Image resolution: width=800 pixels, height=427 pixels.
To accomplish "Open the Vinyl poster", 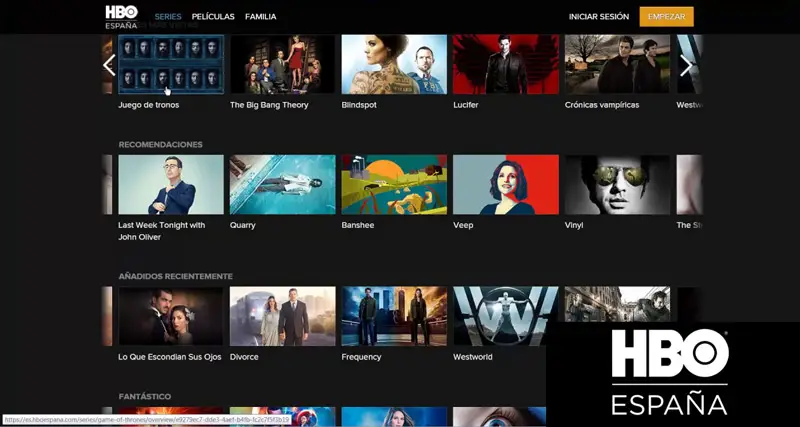I will click(617, 185).
